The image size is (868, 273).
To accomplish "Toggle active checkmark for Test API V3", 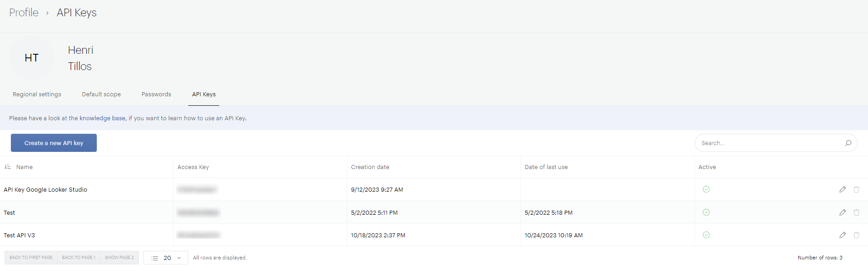I will tap(706, 235).
